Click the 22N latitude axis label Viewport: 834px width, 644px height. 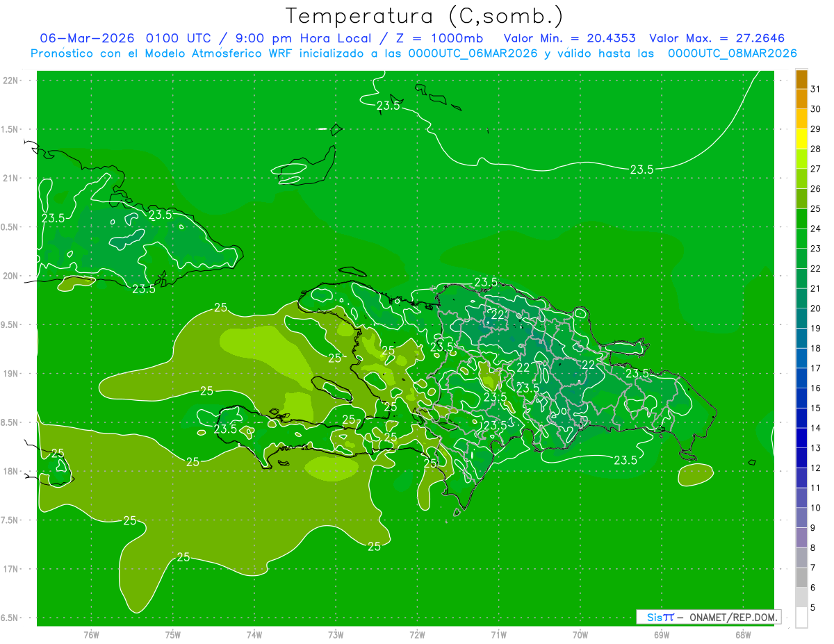point(10,81)
